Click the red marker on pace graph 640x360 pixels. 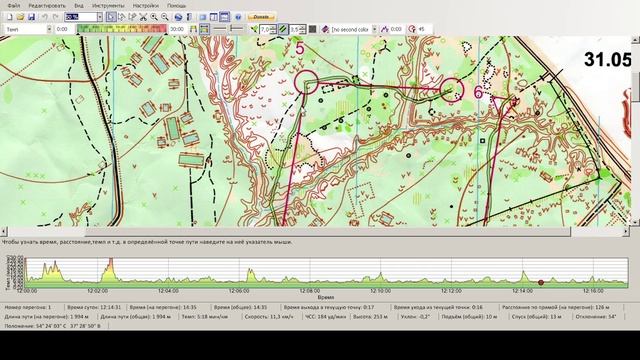(x=541, y=282)
